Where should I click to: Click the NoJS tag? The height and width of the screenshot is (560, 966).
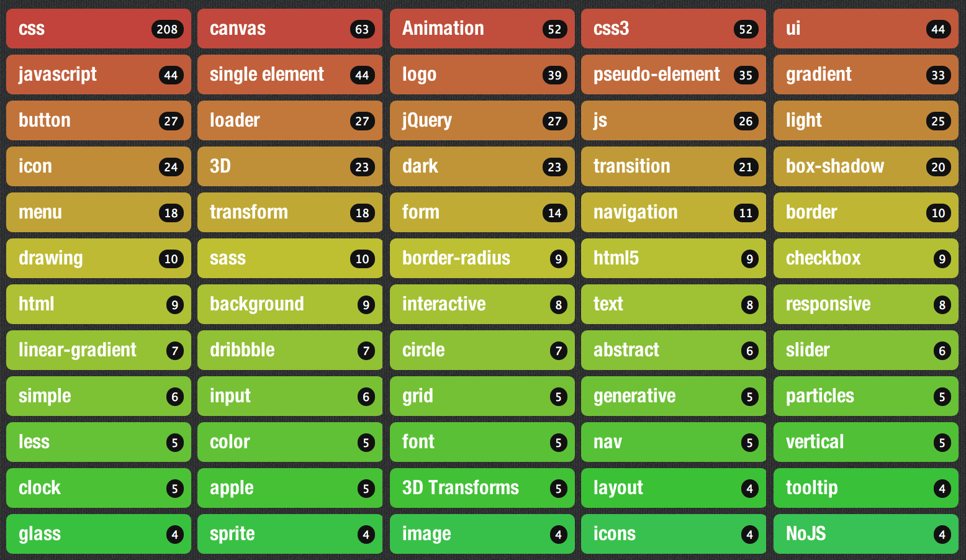[x=865, y=534]
